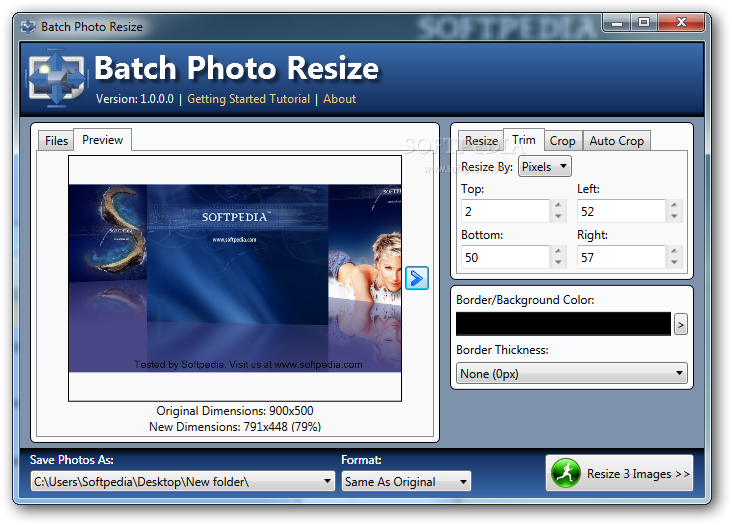Click the Top value input field
Screen dimensions: 732x525
505,211
